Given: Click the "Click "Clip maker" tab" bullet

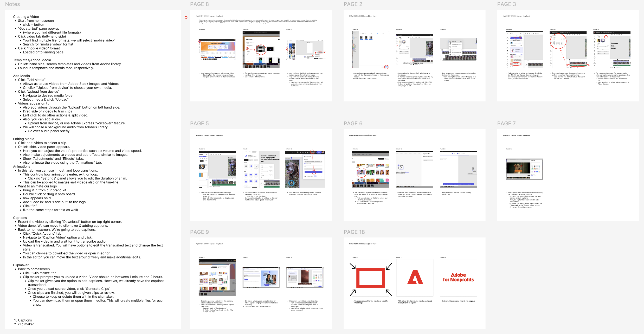Looking at the screenshot, I should tap(40, 273).
